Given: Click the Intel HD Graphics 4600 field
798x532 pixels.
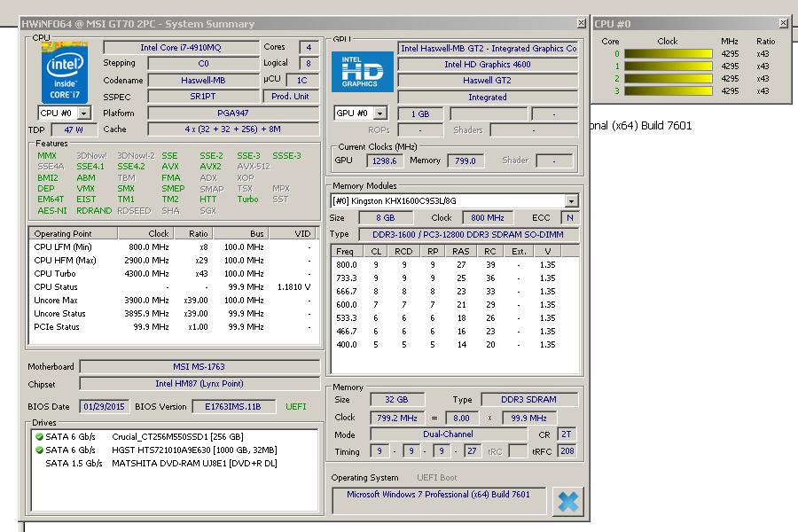Looking at the screenshot, I should click(x=488, y=65).
